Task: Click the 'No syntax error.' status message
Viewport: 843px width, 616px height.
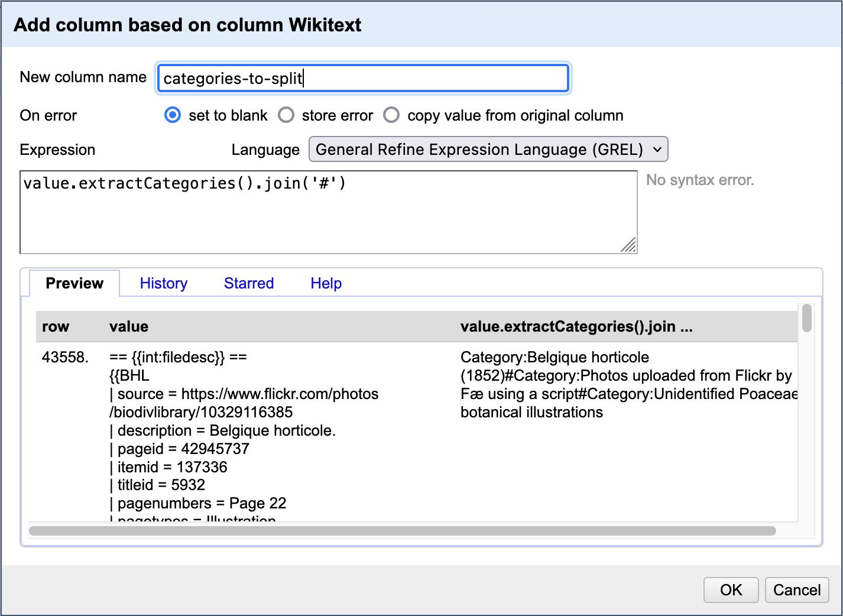Action: [x=700, y=180]
